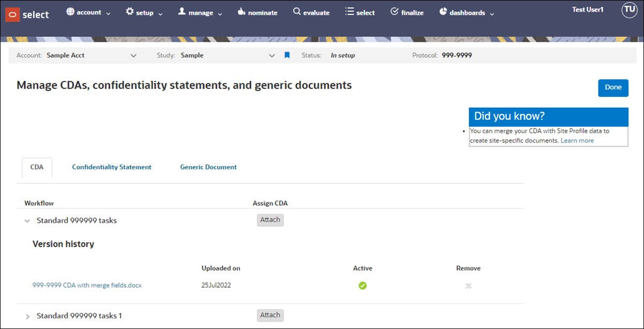The height and width of the screenshot is (329, 644).
Task: Open 999-9999 CDA with merge fields.docx
Action: (x=87, y=286)
